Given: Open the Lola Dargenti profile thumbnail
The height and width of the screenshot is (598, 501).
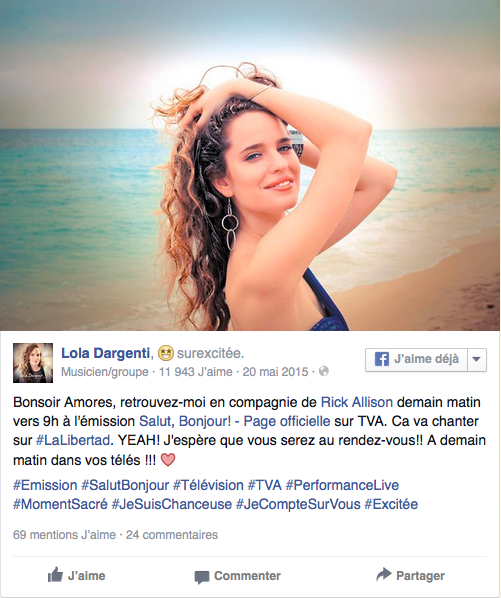Looking at the screenshot, I should pyautogui.click(x=33, y=363).
